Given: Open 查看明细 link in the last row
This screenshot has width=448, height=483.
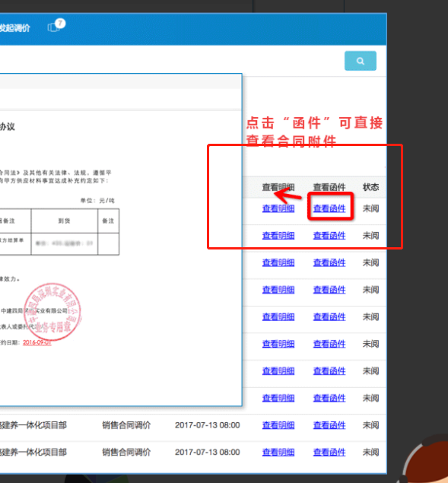Looking at the screenshot, I should pyautogui.click(x=278, y=453).
